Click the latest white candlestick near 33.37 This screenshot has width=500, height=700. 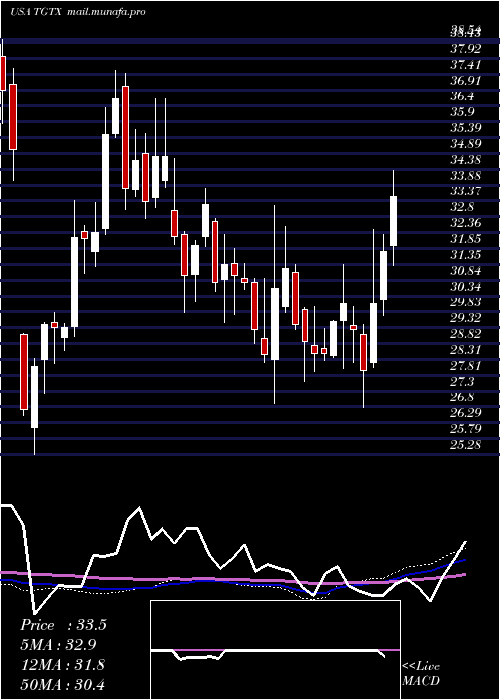click(393, 221)
